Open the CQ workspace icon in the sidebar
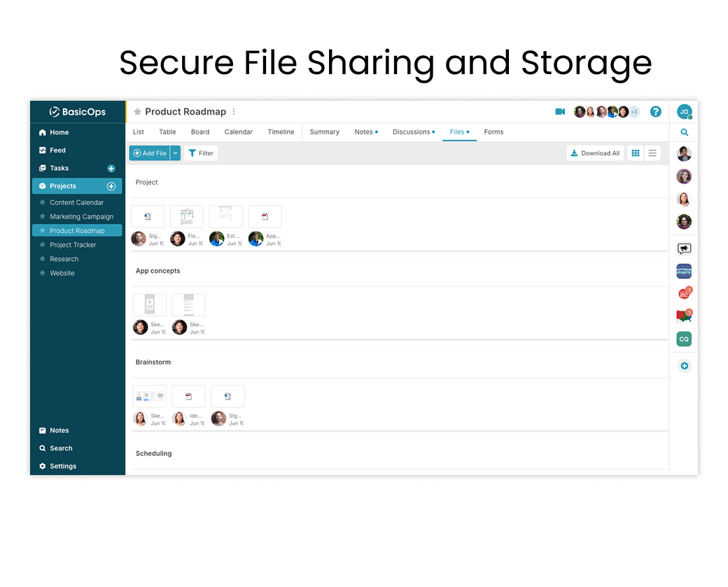This screenshot has height=587, width=728. coord(684,339)
